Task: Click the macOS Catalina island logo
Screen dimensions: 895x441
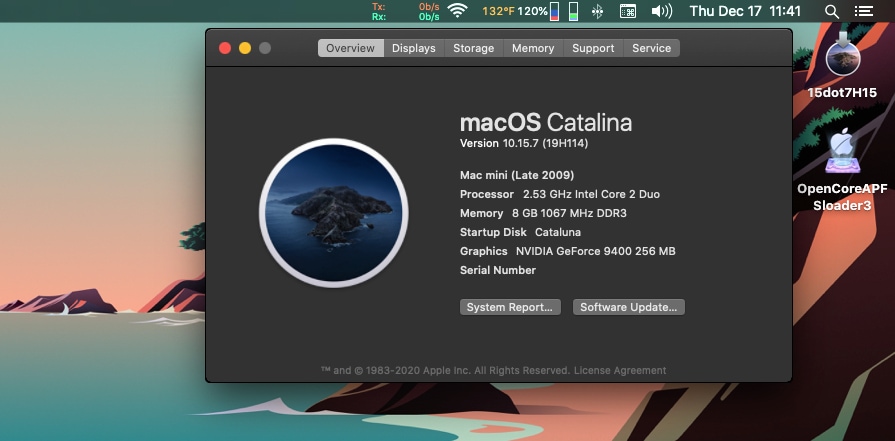Action: click(334, 212)
